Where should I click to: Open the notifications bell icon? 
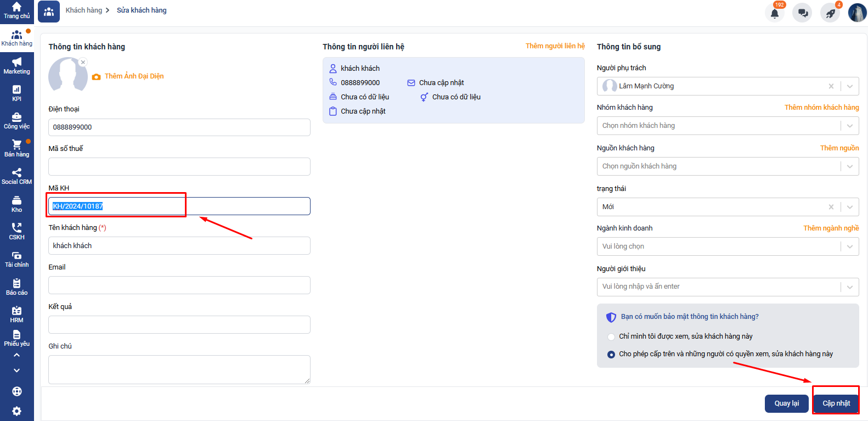tap(774, 13)
